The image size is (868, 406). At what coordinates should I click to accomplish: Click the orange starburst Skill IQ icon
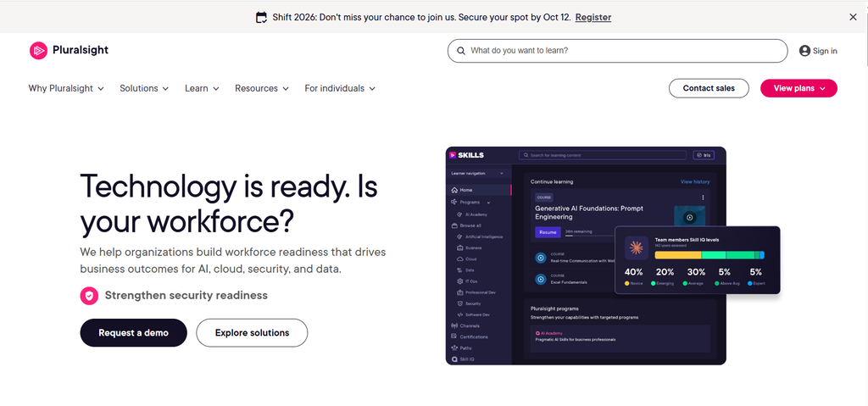(x=636, y=248)
